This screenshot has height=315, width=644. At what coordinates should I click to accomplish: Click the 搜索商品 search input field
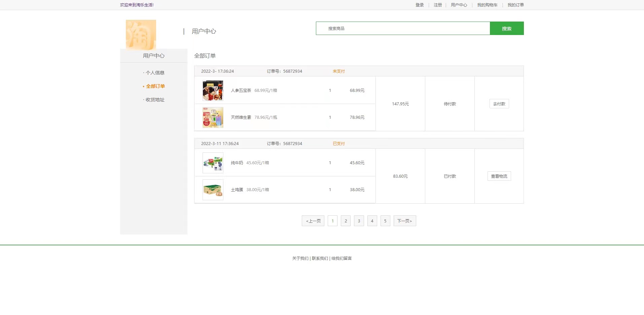pyautogui.click(x=403, y=28)
